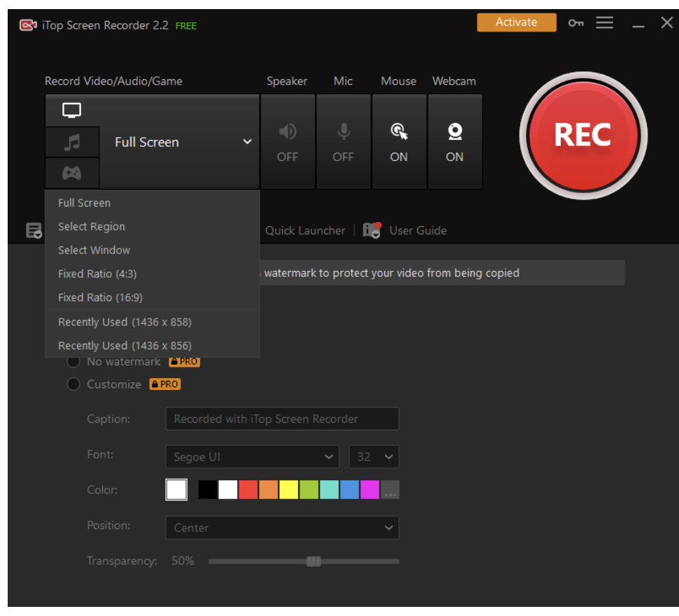679x616 pixels.
Task: Click into the Caption text field
Action: (282, 419)
